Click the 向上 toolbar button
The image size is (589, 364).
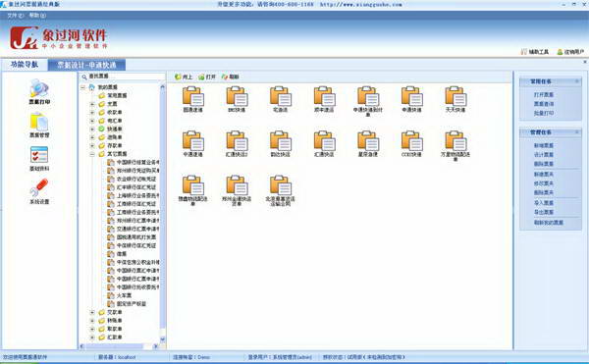(184, 77)
